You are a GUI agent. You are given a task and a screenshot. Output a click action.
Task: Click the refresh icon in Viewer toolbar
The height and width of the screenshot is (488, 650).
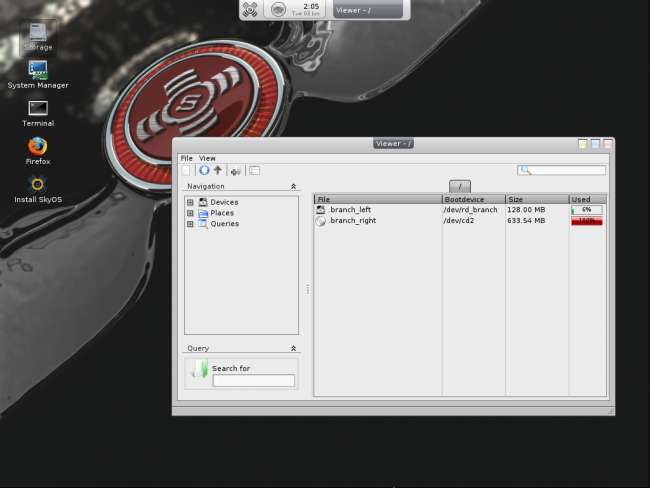coord(204,171)
